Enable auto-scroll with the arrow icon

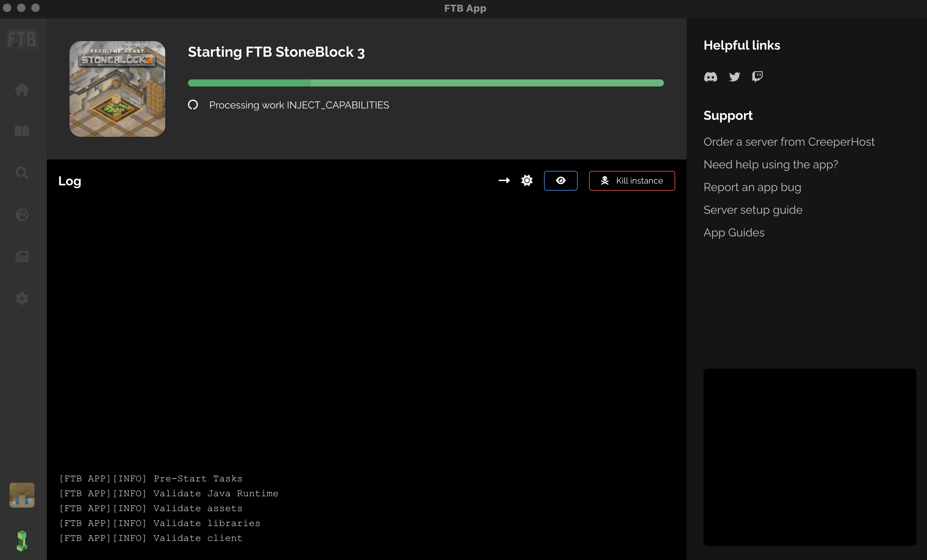coord(504,180)
